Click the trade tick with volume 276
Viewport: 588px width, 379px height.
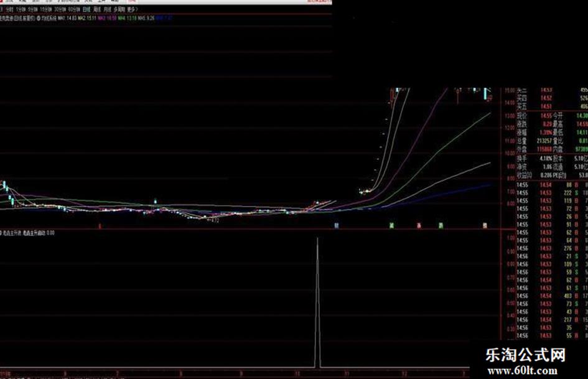pyautogui.click(x=552, y=248)
